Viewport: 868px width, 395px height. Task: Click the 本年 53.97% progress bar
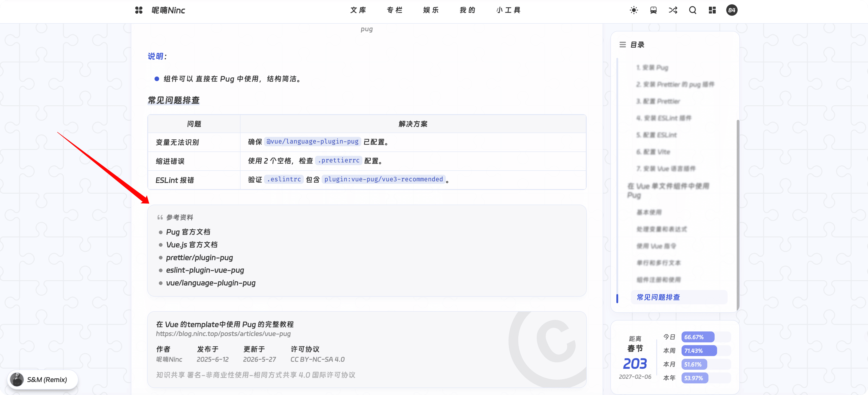pos(706,378)
